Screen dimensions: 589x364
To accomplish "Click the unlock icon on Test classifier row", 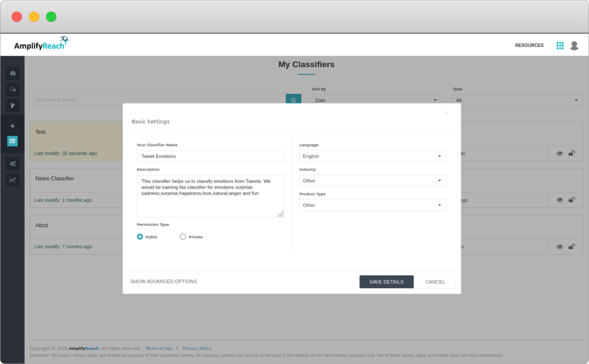I will (x=572, y=154).
